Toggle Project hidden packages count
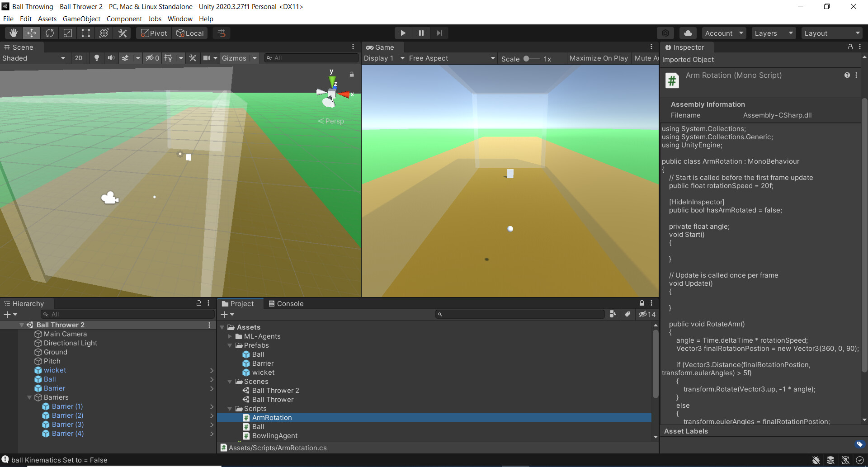Viewport: 868px width, 467px height. point(647,314)
